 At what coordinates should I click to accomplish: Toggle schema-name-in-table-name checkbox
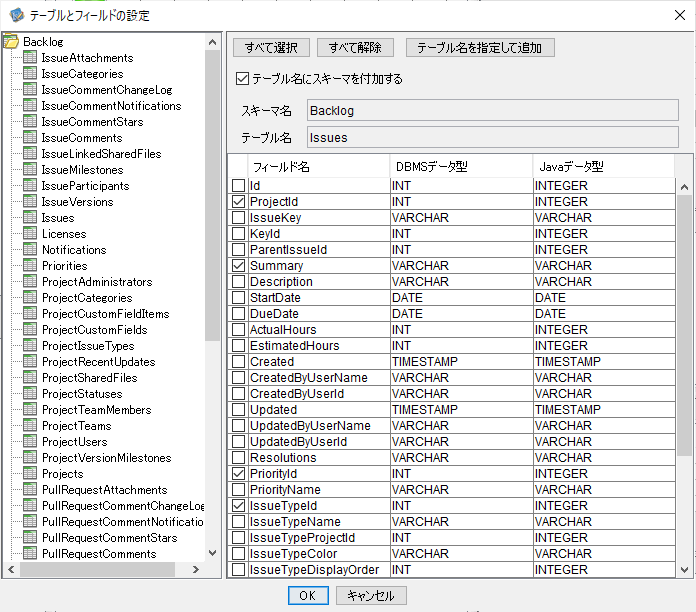tap(242, 79)
